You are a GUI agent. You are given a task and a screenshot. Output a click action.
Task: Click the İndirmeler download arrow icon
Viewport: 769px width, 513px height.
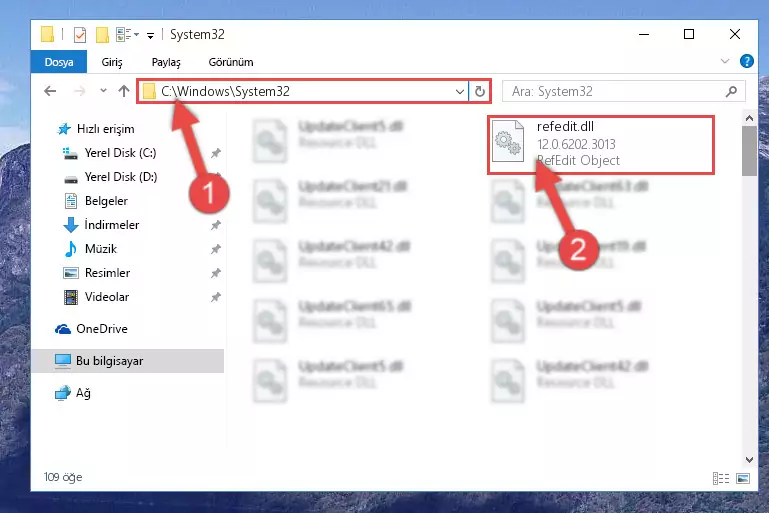click(71, 225)
